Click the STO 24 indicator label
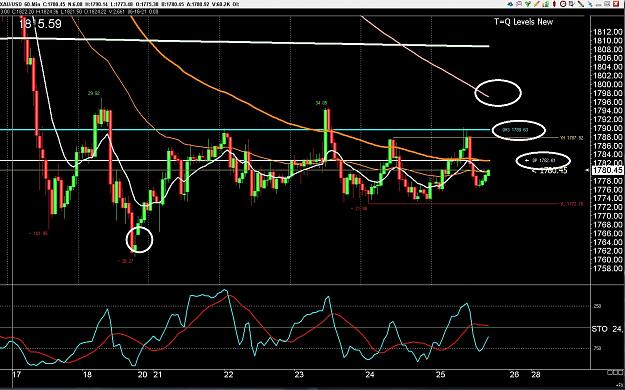 [607, 329]
